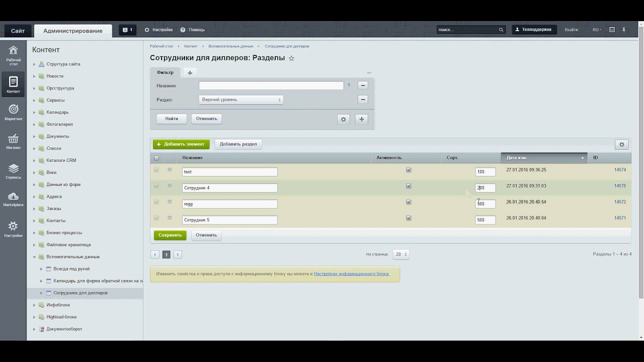Open Маркетинг section icon
The height and width of the screenshot is (362, 644).
pos(14,112)
